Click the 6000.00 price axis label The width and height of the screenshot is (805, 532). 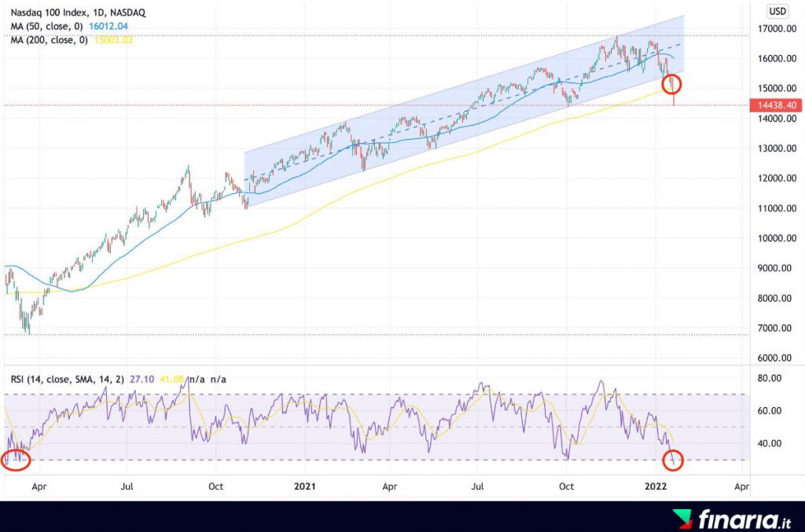[x=774, y=358]
